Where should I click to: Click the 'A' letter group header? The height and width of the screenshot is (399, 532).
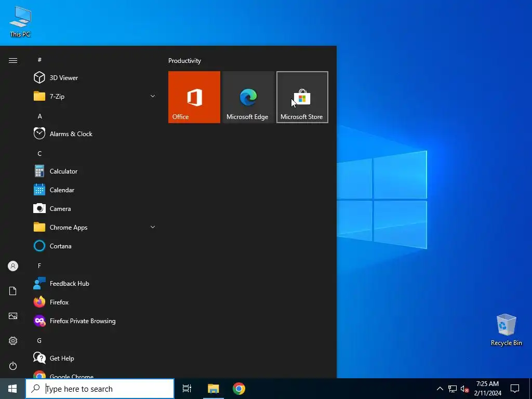point(39,116)
